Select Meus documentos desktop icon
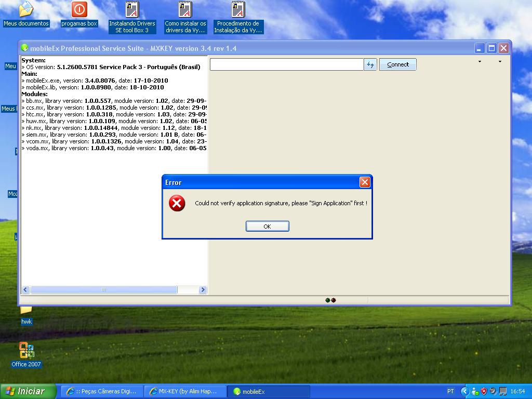Viewport: 532px width, 399px height. click(x=26, y=14)
